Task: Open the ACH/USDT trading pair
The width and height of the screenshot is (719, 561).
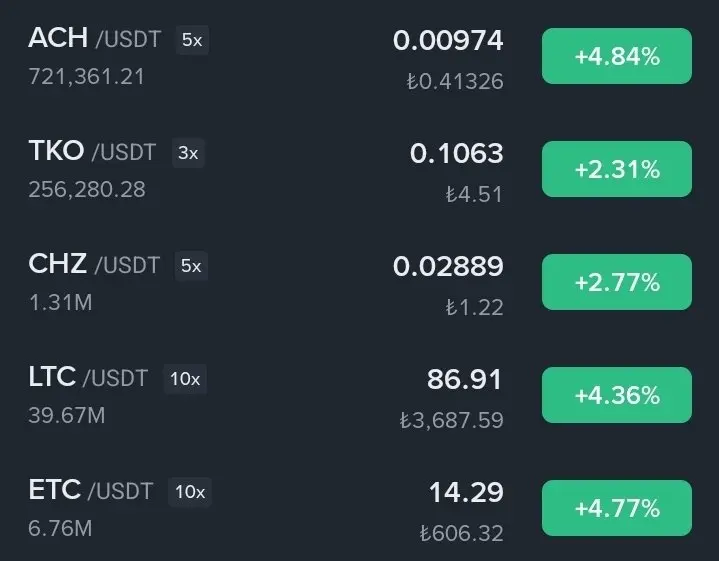Action: coord(94,39)
